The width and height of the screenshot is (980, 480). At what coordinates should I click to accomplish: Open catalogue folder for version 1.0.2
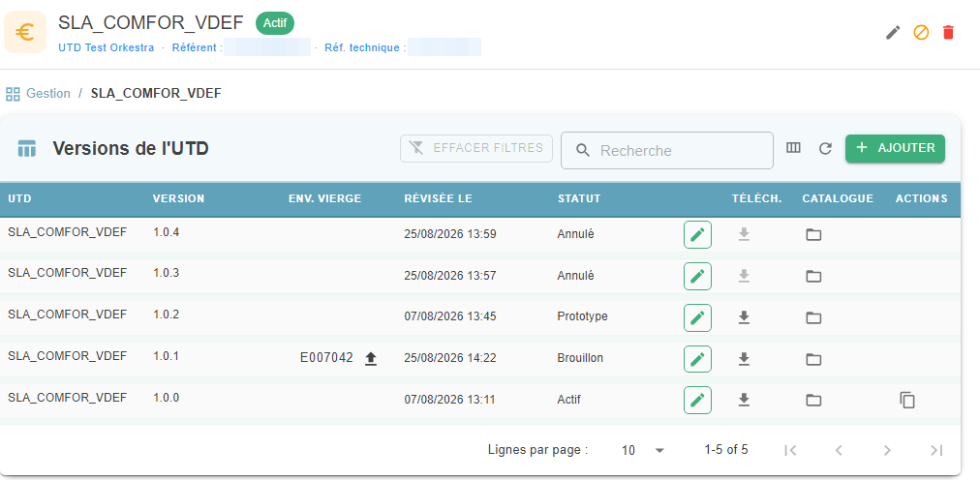point(813,317)
